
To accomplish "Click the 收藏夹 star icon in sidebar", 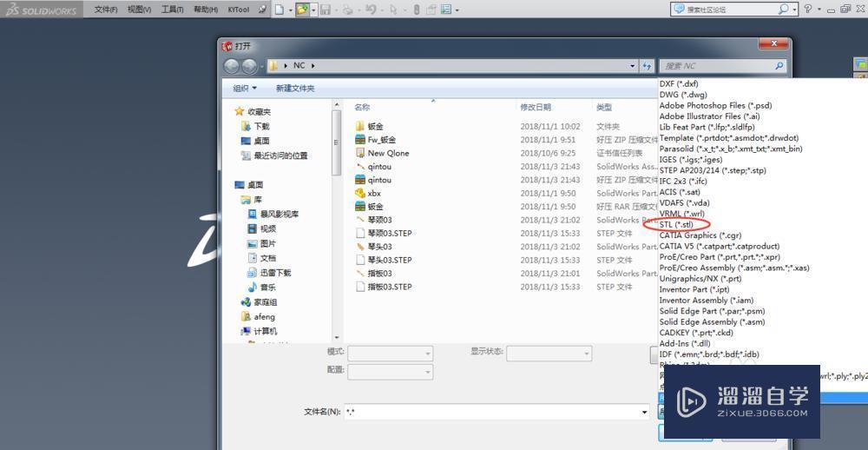I will (x=240, y=111).
